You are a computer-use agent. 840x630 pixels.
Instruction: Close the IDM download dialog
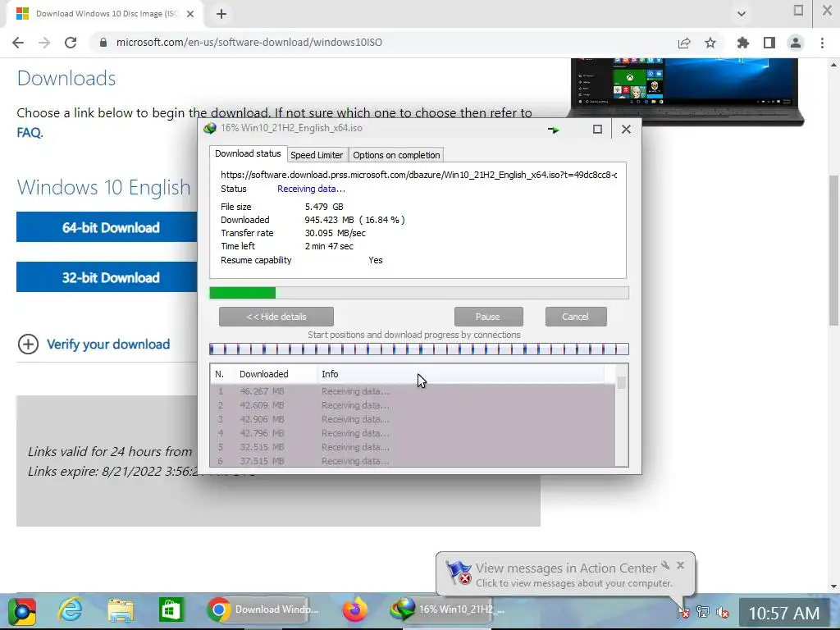pos(626,129)
